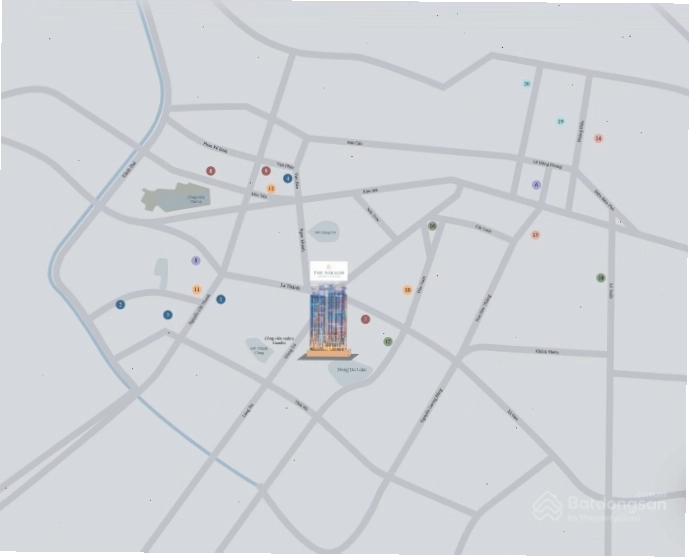Click the Nguyễn Lương Bằng street label
689x557 pixels.
pos(431,406)
